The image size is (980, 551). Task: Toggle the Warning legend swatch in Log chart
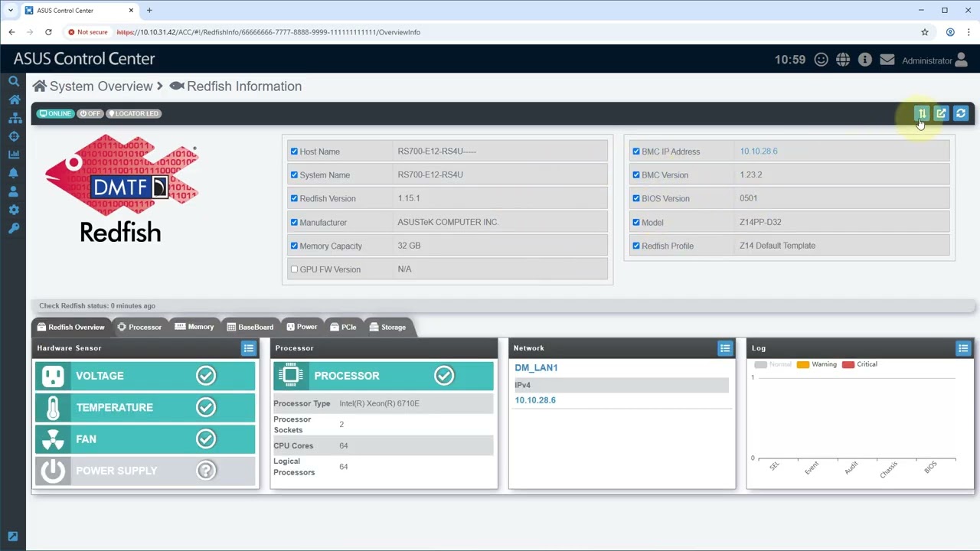[803, 364]
